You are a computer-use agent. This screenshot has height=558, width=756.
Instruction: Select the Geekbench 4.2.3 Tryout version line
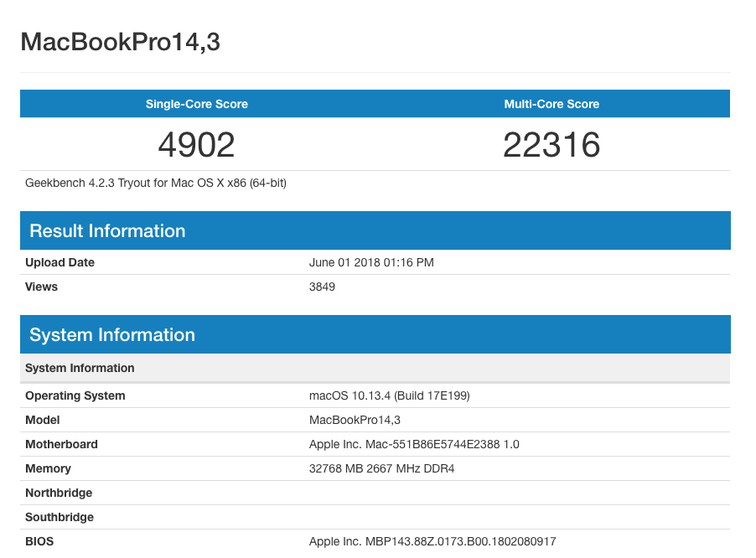coord(156,183)
